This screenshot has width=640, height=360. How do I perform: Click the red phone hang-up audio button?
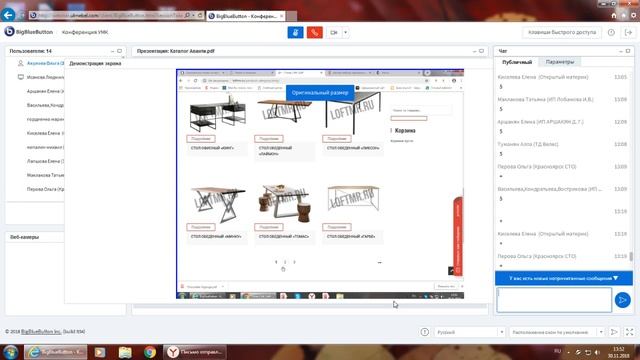pos(314,32)
